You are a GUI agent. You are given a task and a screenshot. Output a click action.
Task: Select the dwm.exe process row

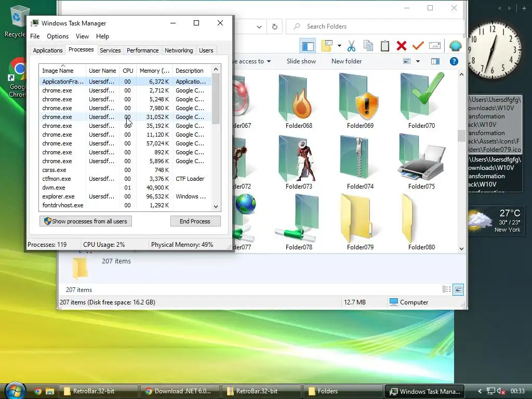(125, 188)
